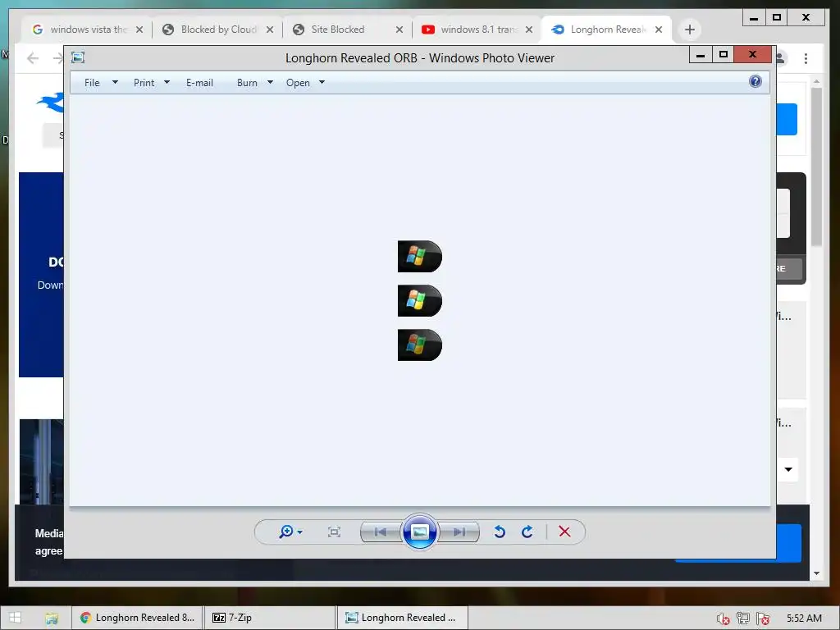Click the network tray icon
Screen dimensions: 840x630
743,619
